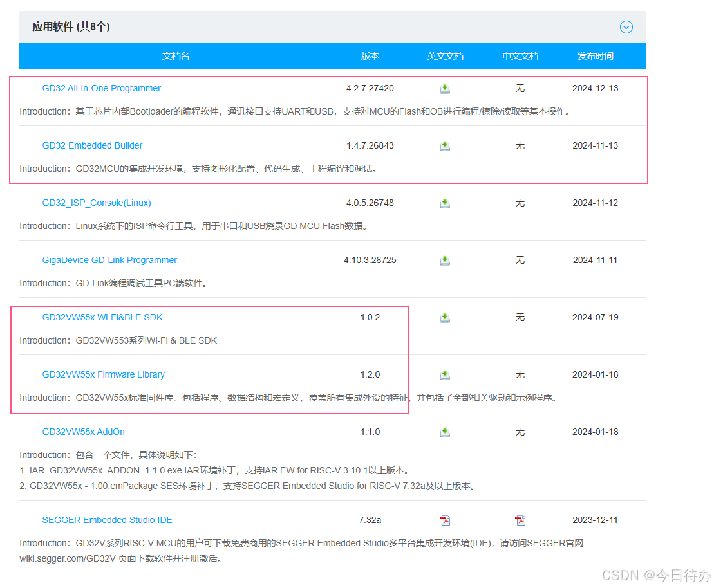Click the 文档名 column header
This screenshot has height=588, width=714.
pos(176,57)
